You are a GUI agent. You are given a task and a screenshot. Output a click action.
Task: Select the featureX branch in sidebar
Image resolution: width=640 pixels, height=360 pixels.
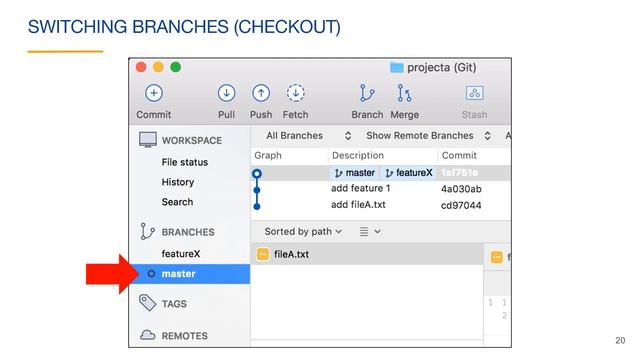pos(181,253)
